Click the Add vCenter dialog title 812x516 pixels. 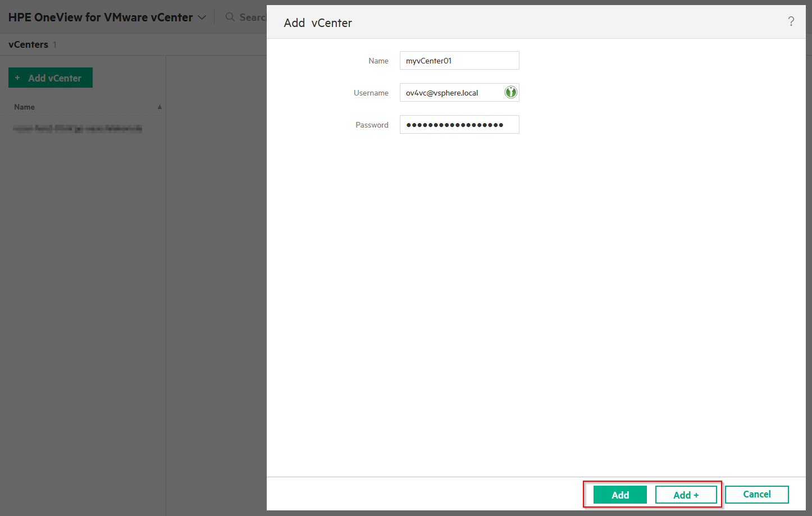click(318, 22)
